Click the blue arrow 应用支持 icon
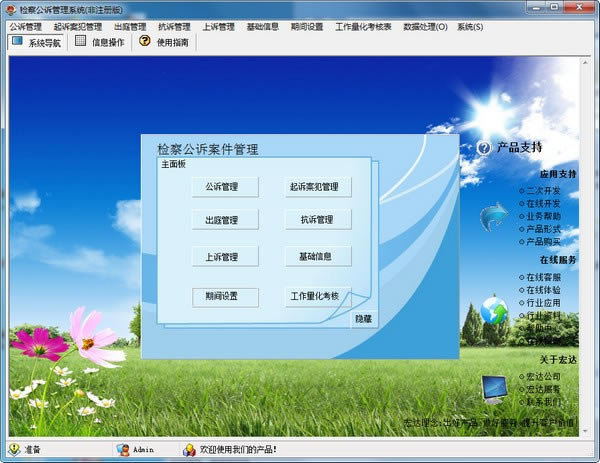The image size is (600, 463). click(494, 215)
